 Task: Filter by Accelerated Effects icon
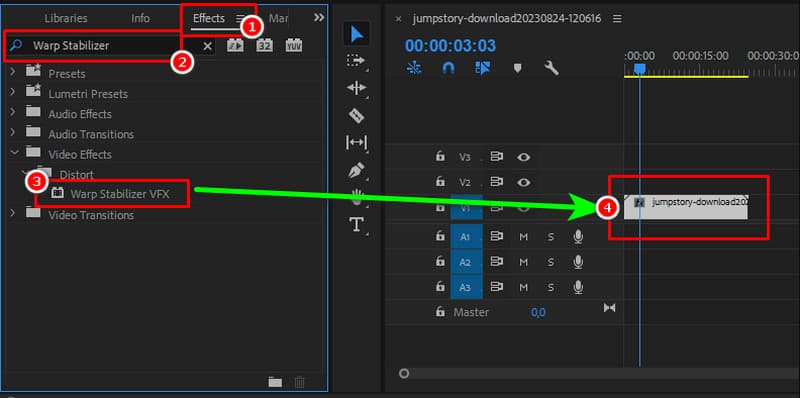235,45
